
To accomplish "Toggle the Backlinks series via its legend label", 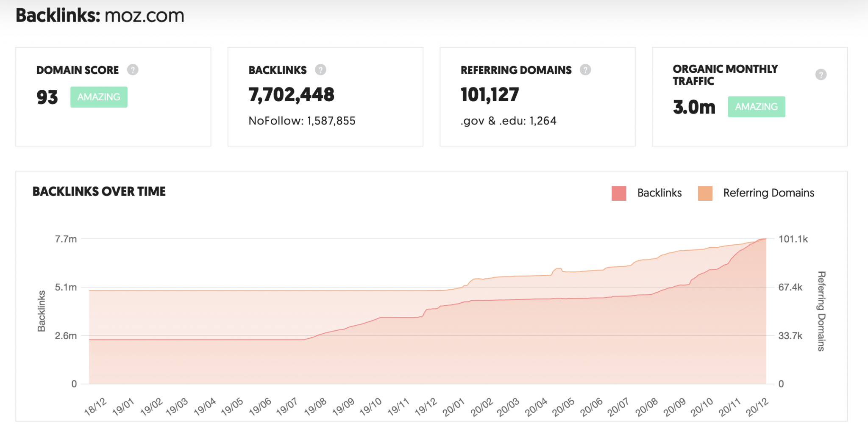I will click(659, 193).
